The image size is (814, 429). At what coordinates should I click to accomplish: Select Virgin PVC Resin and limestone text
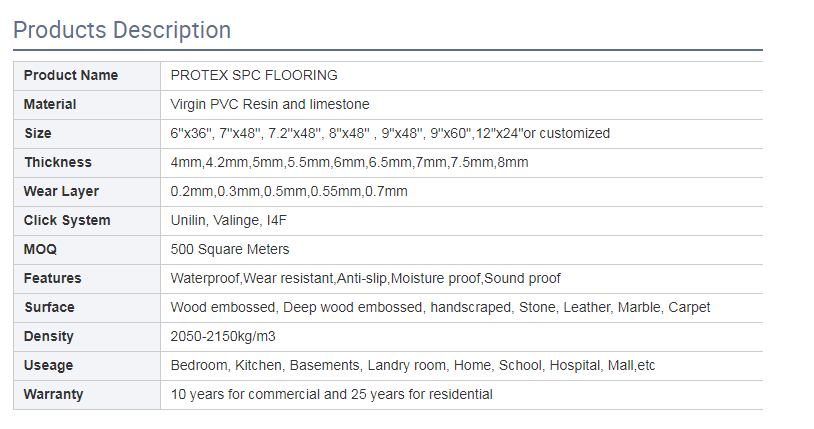[x=270, y=104]
